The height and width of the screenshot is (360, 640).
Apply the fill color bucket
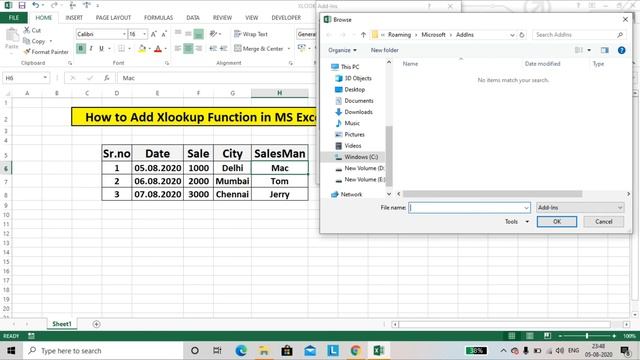[x=142, y=49]
